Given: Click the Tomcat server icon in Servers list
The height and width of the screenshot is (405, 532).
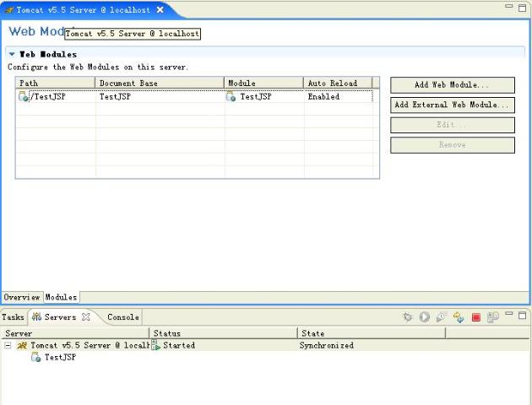Looking at the screenshot, I should tap(22, 345).
